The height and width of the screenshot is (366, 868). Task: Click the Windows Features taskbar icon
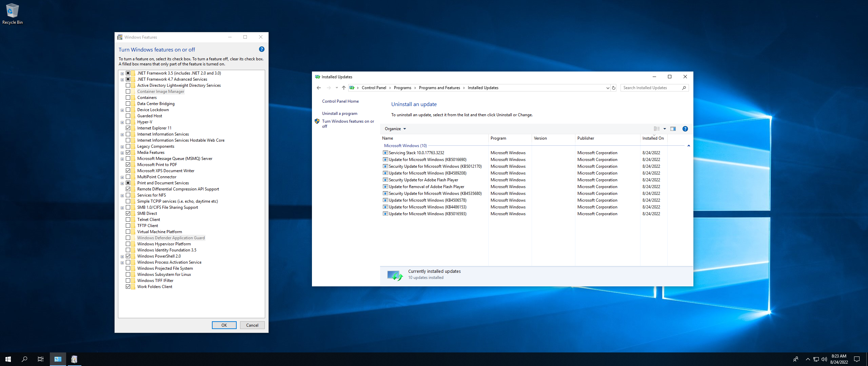(x=74, y=359)
